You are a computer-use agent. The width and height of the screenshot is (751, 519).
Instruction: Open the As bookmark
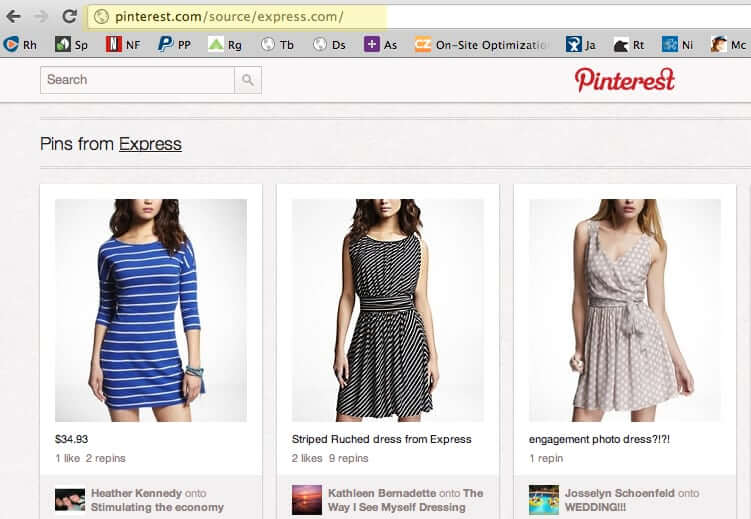(x=380, y=44)
